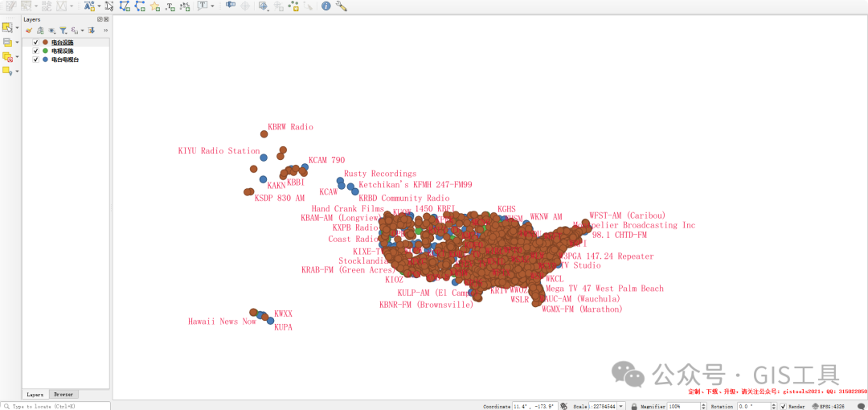Select the 电视设施 layer name
Viewport: 868px width, 410px height.
[x=63, y=51]
